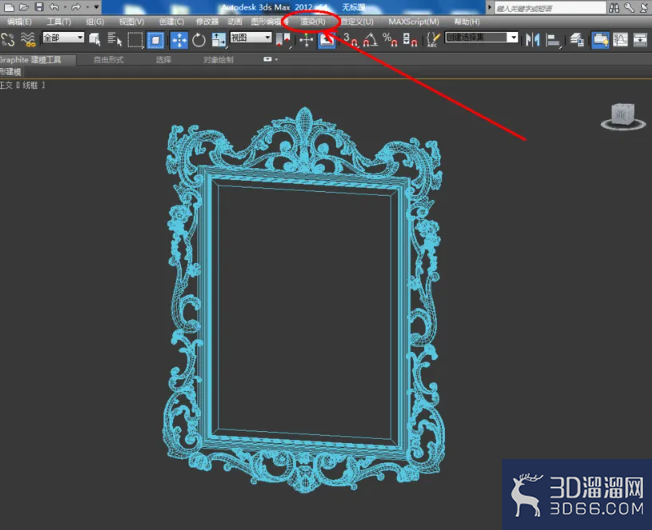Click Edit Named Selection Sets icon
This screenshot has width=652, height=530.
433,40
